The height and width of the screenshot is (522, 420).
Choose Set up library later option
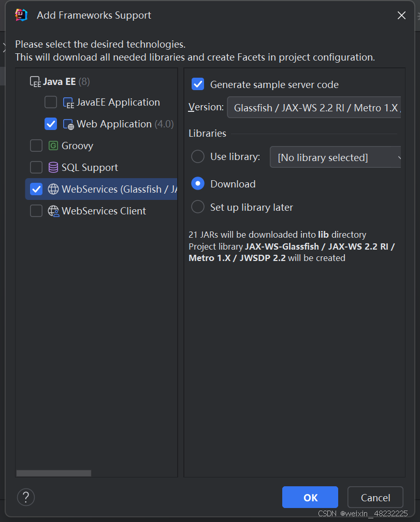coord(198,207)
